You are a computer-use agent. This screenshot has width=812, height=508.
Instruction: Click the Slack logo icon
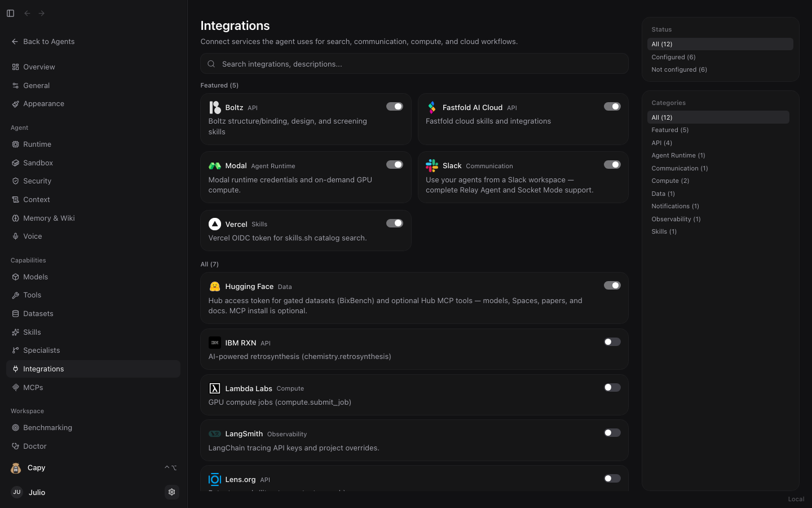pos(432,165)
